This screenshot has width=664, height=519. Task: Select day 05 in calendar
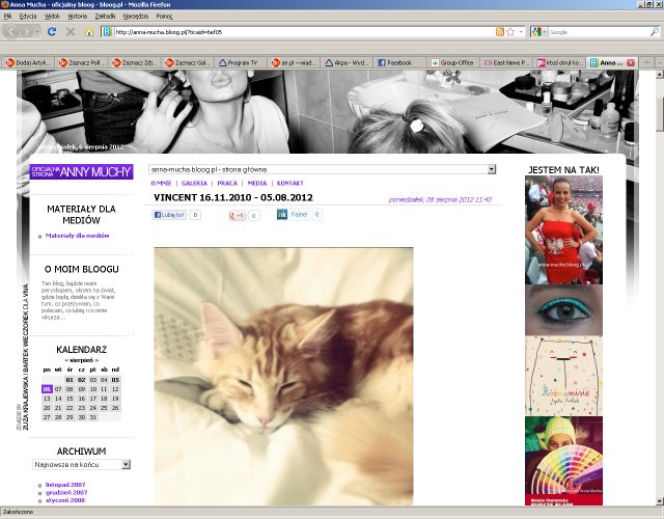click(115, 380)
